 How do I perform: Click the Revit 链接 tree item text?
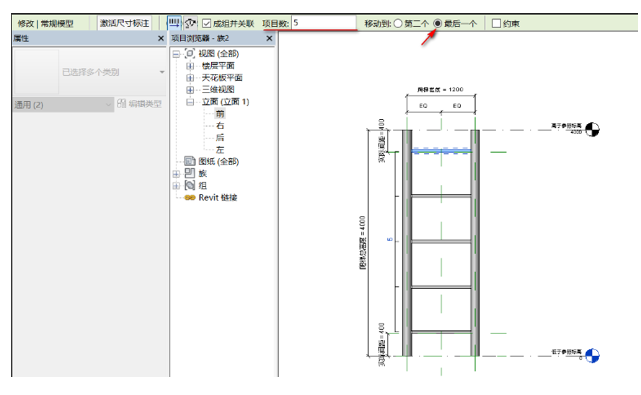217,198
